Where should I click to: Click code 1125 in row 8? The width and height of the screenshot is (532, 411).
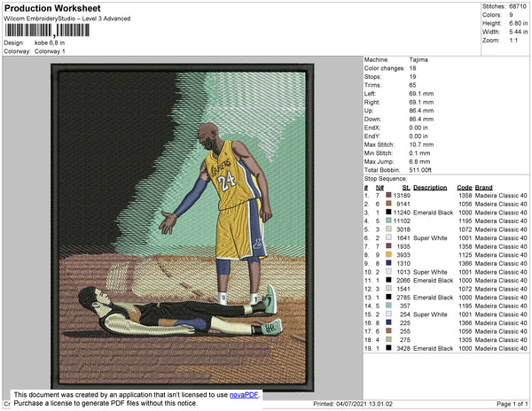[x=465, y=255]
